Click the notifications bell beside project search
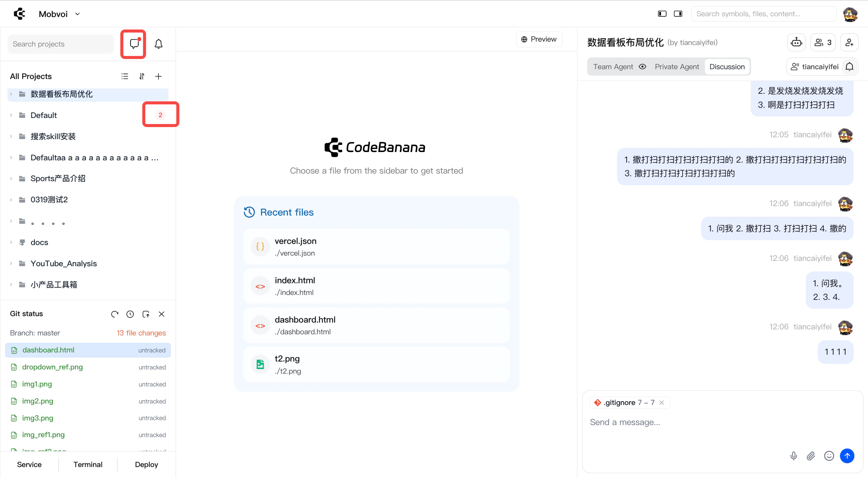This screenshot has width=868, height=478. click(159, 44)
